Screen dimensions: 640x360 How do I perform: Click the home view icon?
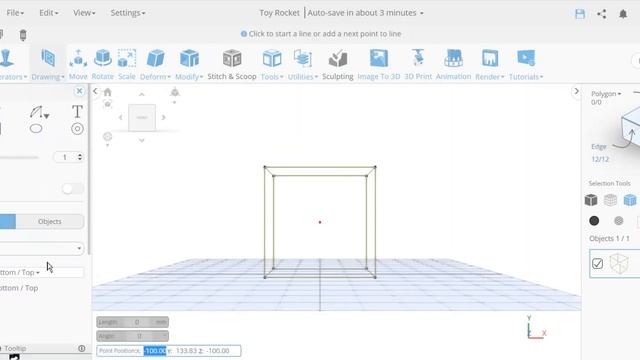(107, 92)
